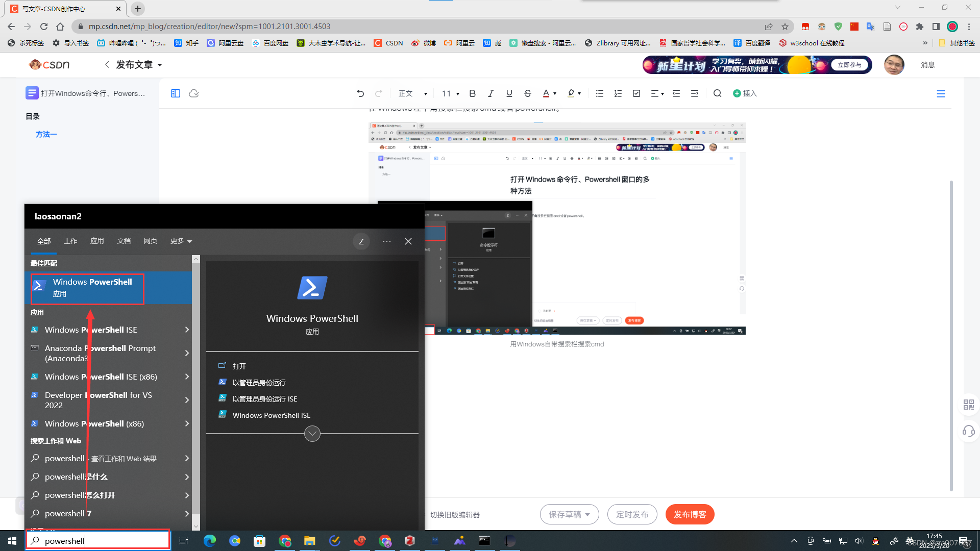This screenshot has width=980, height=551.
Task: Insert a numbered list
Action: (x=618, y=93)
